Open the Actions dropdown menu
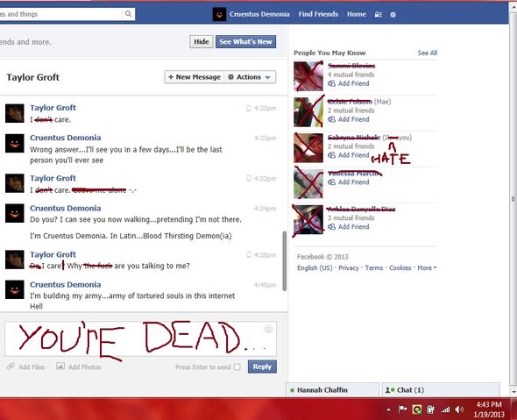This screenshot has height=420, width=517. pos(250,77)
